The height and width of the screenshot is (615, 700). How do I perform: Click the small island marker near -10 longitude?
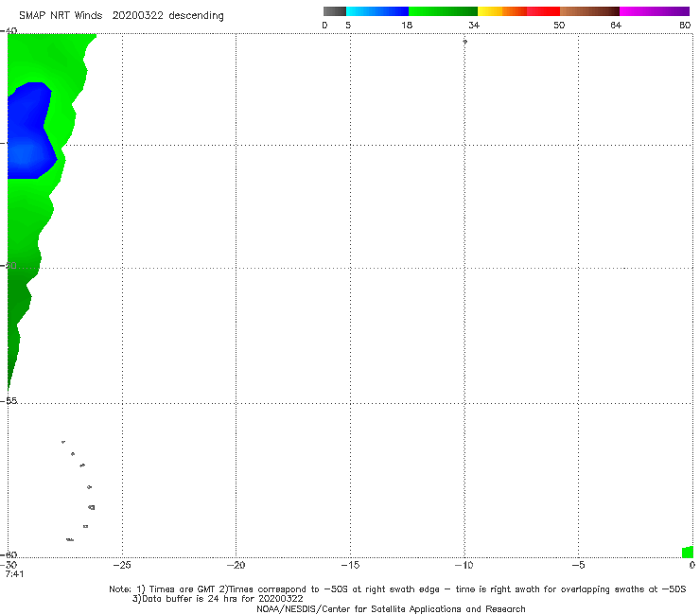tap(464, 42)
